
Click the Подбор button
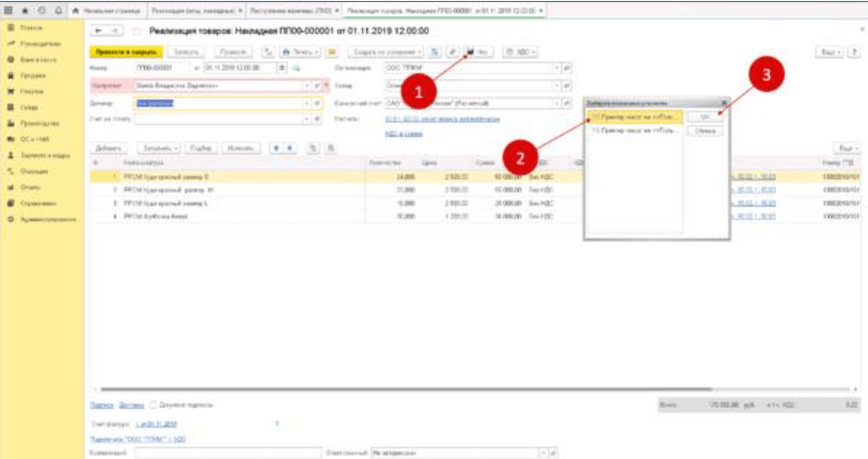pyautogui.click(x=201, y=148)
